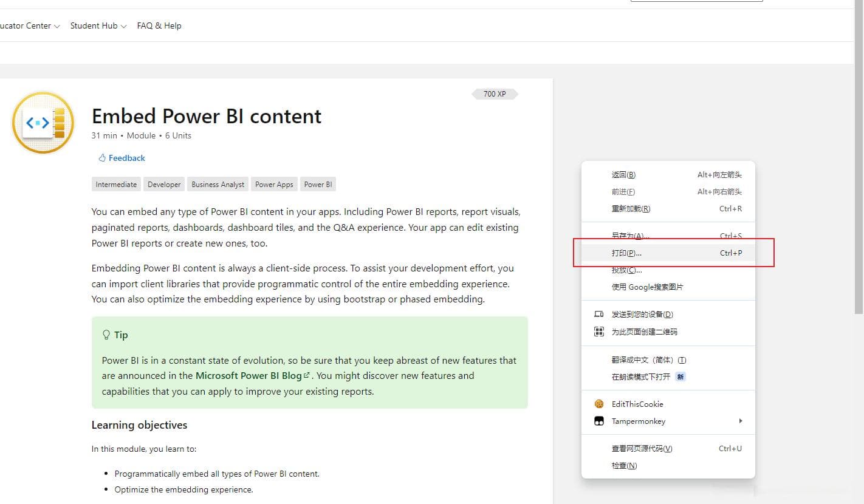Click the lightbulb Tip icon

pos(106,335)
